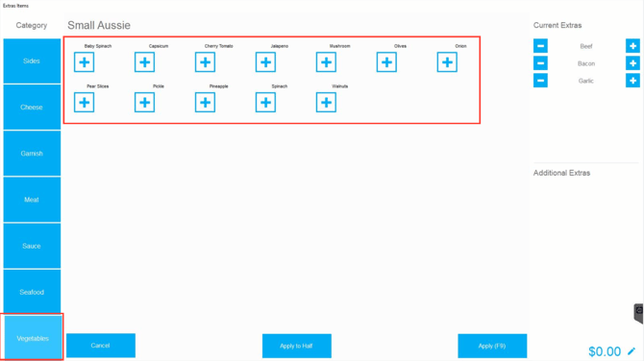This screenshot has height=361, width=644.
Task: Add Capsicum extra
Action: (x=144, y=62)
